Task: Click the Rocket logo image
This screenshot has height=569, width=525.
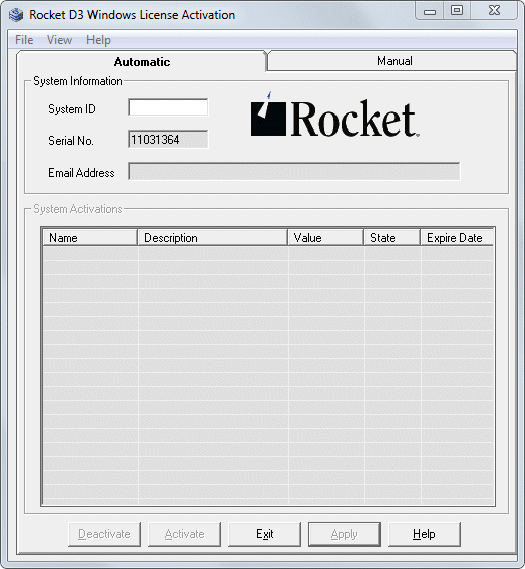Action: (335, 115)
